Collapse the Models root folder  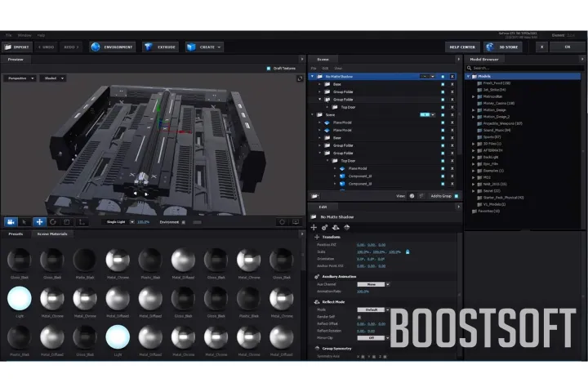coord(469,77)
